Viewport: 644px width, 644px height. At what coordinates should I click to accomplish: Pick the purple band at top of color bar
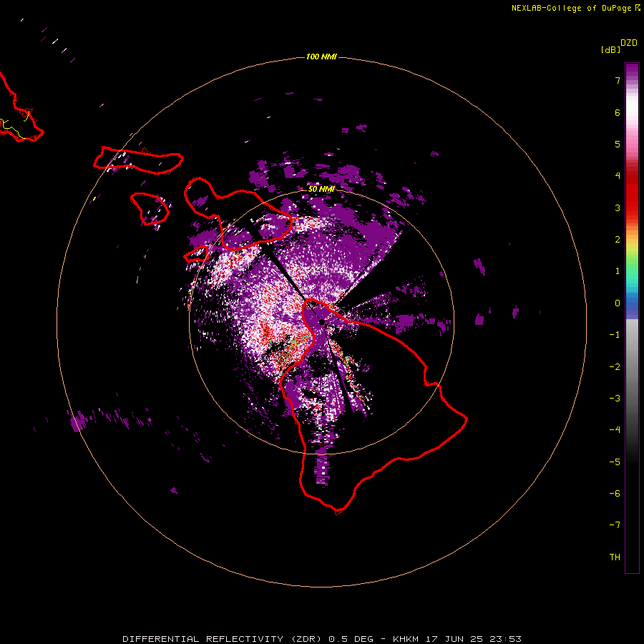click(632, 70)
